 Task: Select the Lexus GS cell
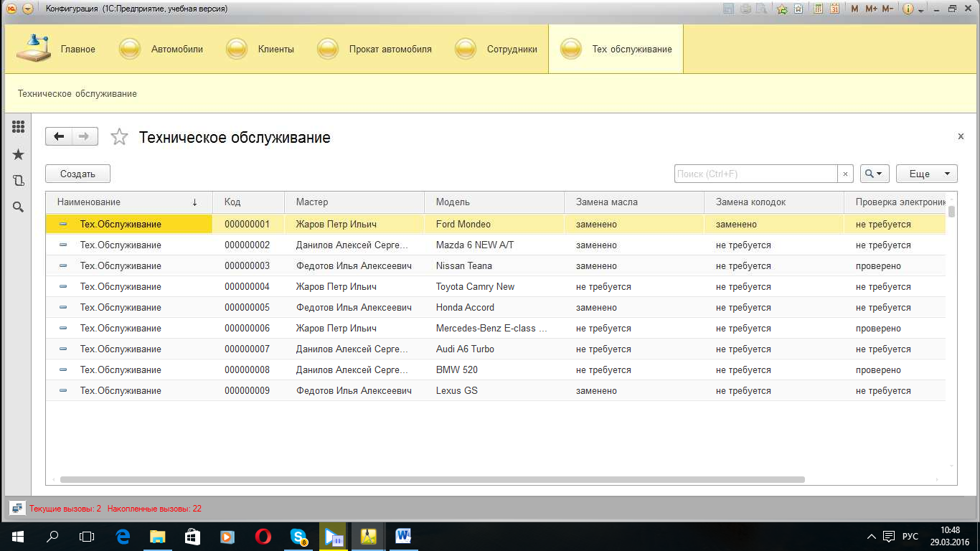click(494, 391)
